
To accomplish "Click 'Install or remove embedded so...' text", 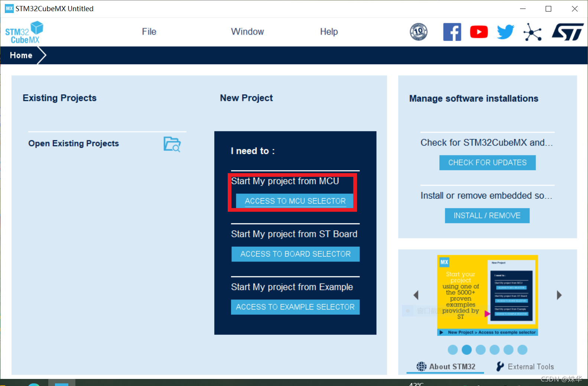I will (x=486, y=195).
